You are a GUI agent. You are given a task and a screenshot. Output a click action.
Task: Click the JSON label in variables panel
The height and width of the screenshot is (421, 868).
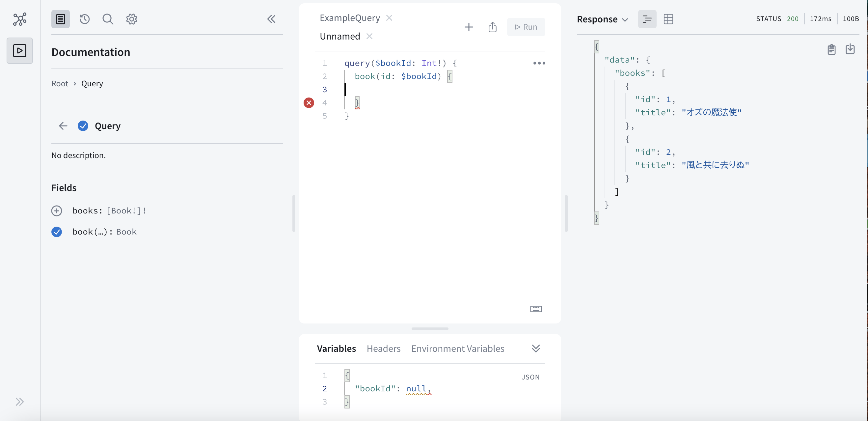coord(531,377)
